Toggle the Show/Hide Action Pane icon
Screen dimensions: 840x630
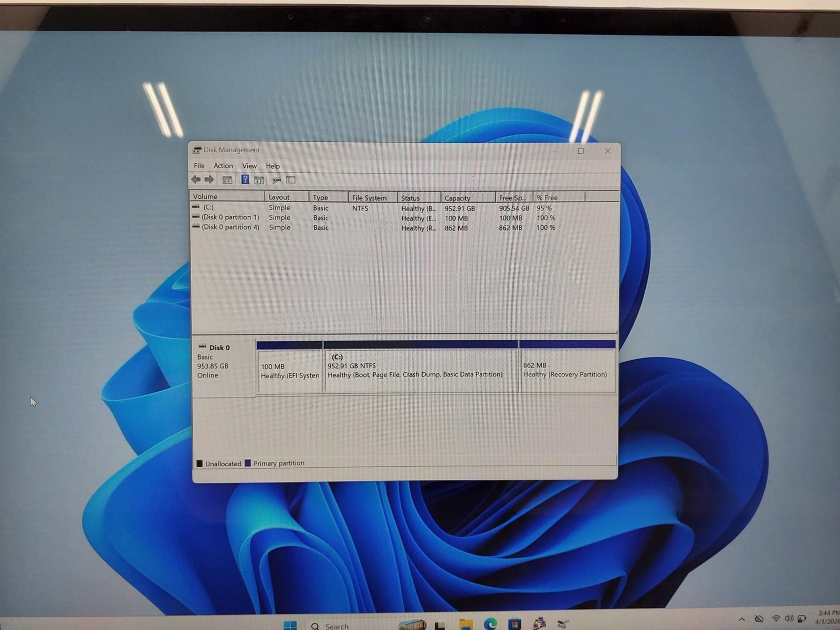[259, 180]
